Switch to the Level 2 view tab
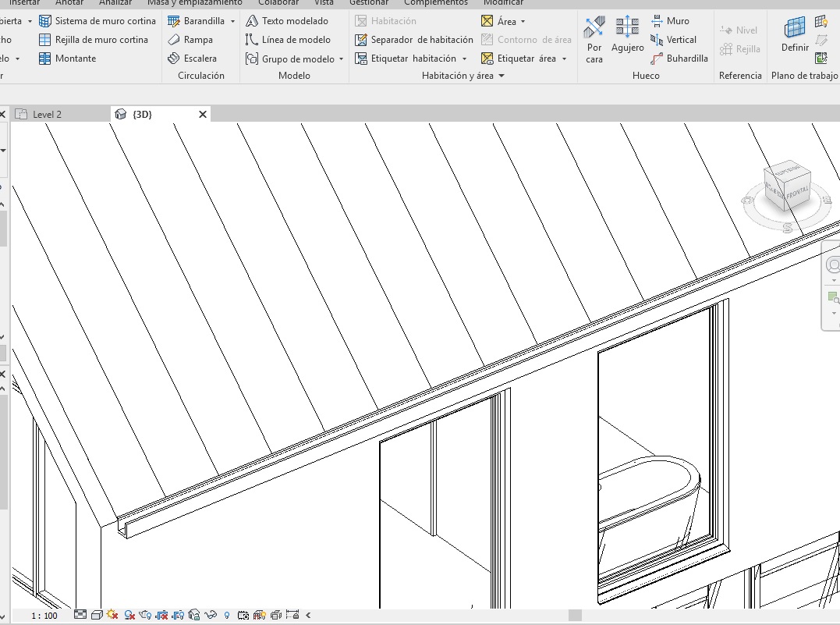 coord(47,115)
